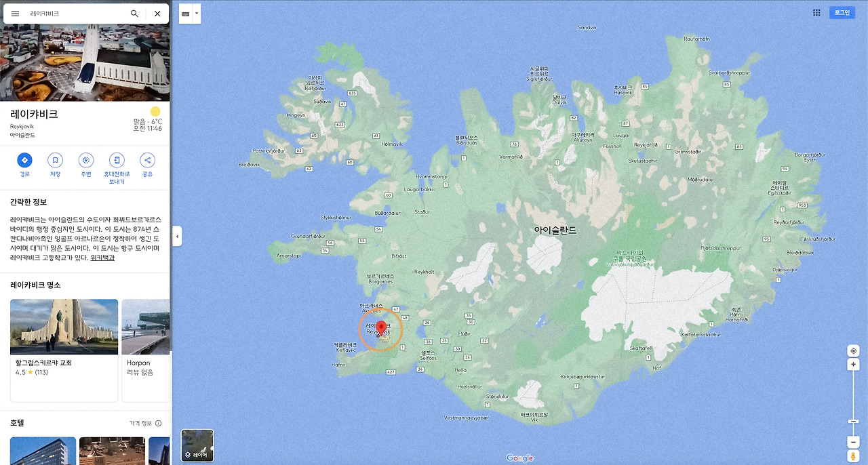Viewport: 868px width, 465px height.
Task: Click the Raufarhöfn label
Action: click(696, 39)
